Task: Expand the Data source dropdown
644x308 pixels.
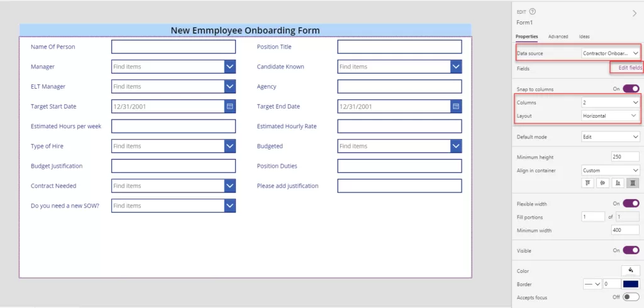Action: click(609, 53)
